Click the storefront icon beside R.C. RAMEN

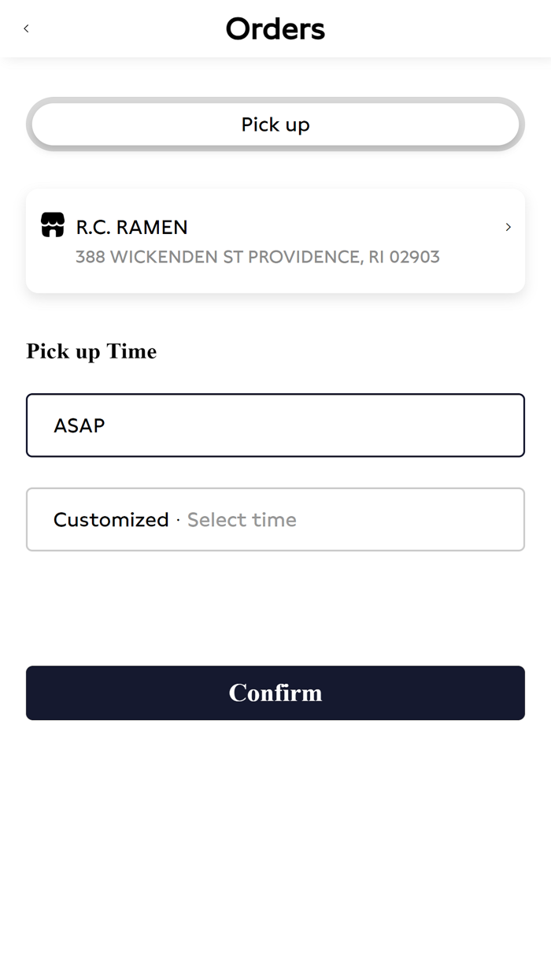[x=52, y=225]
